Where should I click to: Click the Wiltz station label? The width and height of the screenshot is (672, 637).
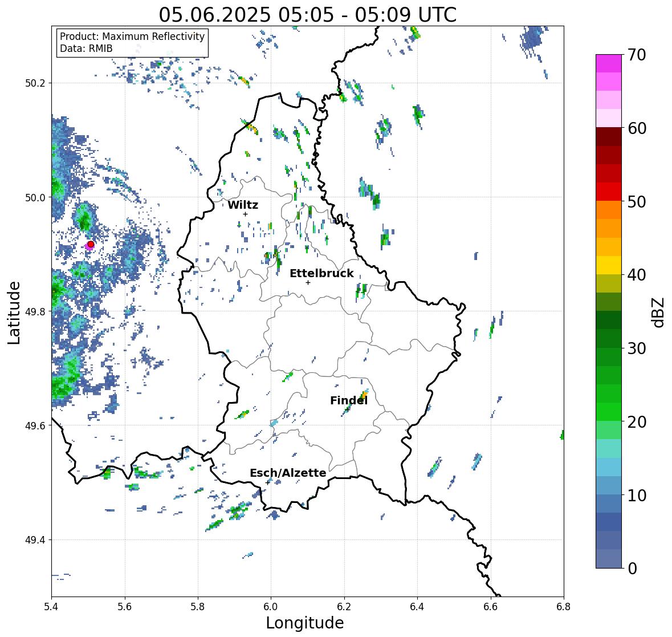(x=243, y=205)
